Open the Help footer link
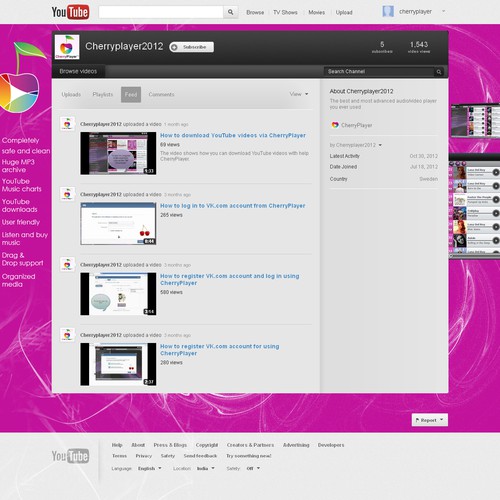Image resolution: width=500 pixels, height=500 pixels. click(117, 445)
